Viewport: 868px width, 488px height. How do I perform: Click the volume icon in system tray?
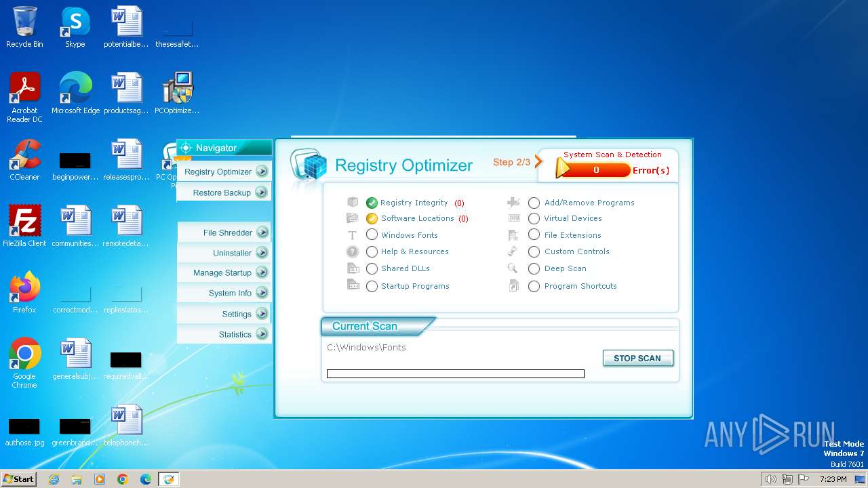(770, 479)
